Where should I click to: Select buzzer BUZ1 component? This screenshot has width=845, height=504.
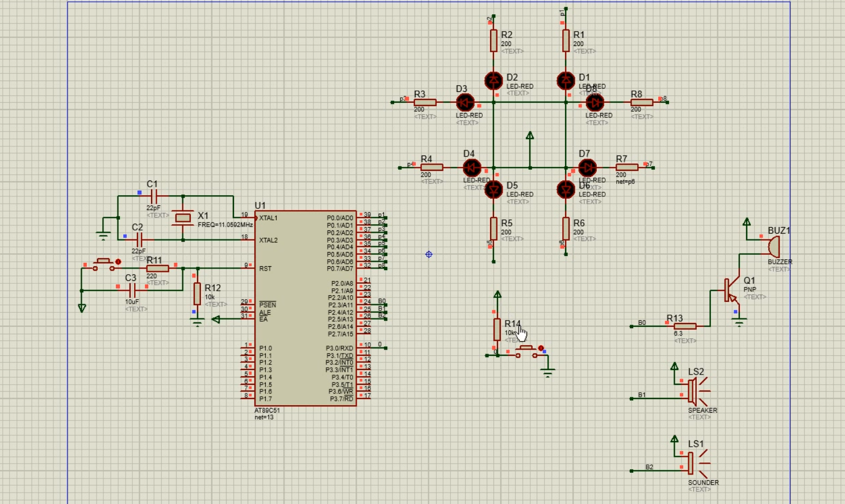pyautogui.click(x=773, y=247)
